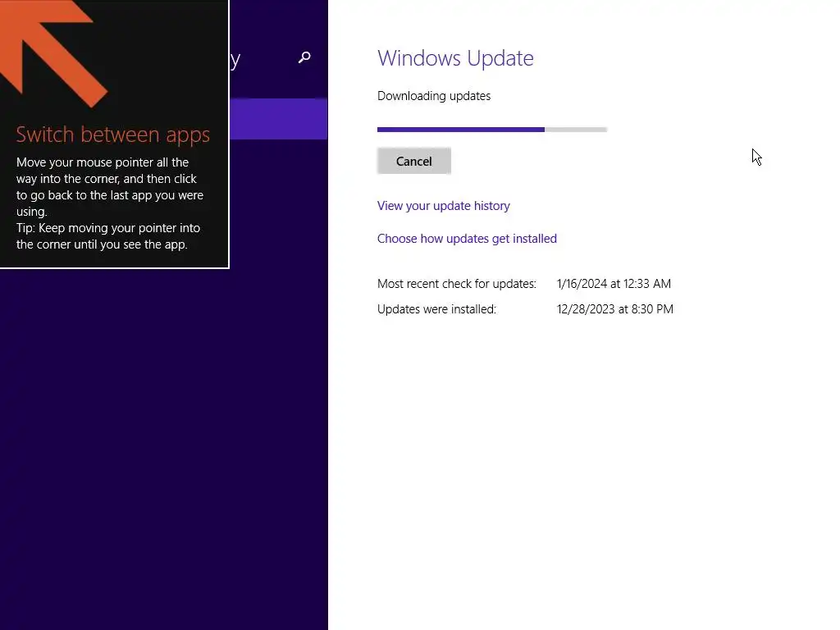
Task: Click the Updates were installed label
Action: coord(436,309)
